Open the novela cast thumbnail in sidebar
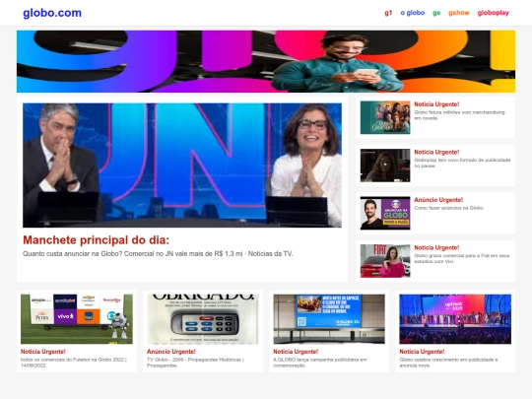 tap(385, 117)
